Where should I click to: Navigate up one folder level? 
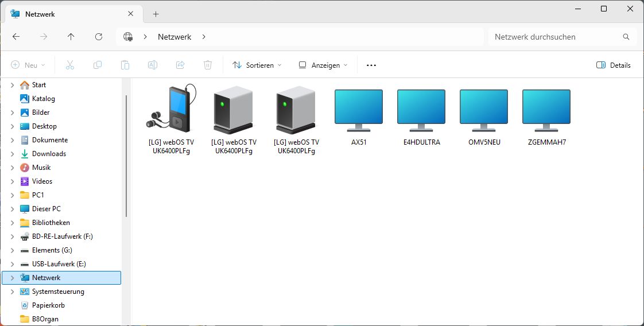pos(71,37)
